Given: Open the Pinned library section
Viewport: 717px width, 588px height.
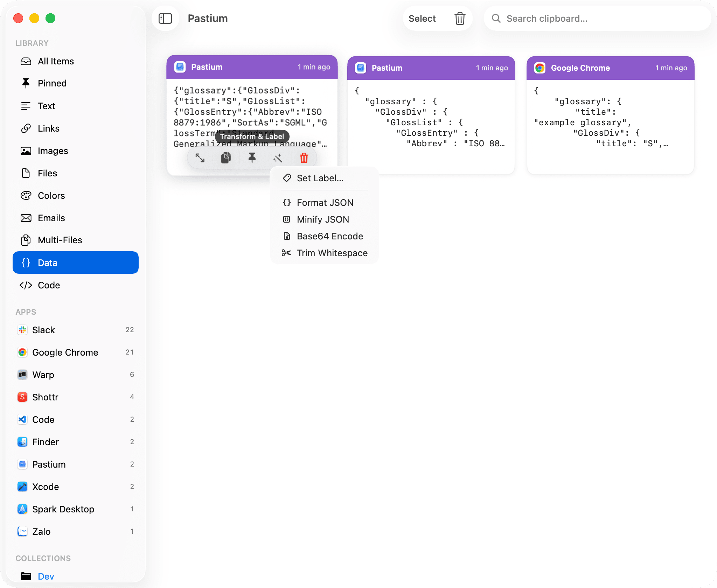Looking at the screenshot, I should [x=76, y=83].
